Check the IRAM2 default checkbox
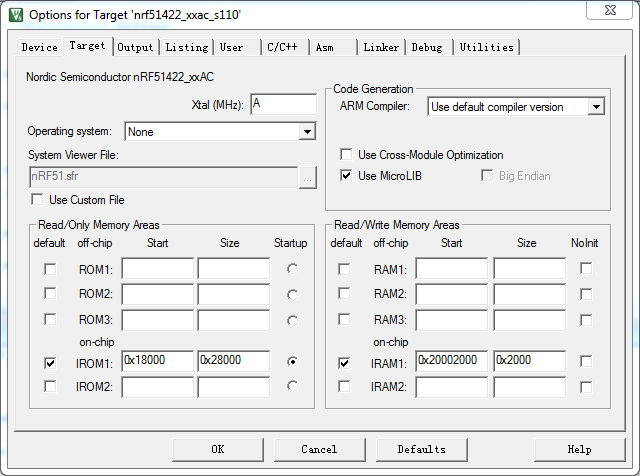The image size is (640, 476). 344,386
